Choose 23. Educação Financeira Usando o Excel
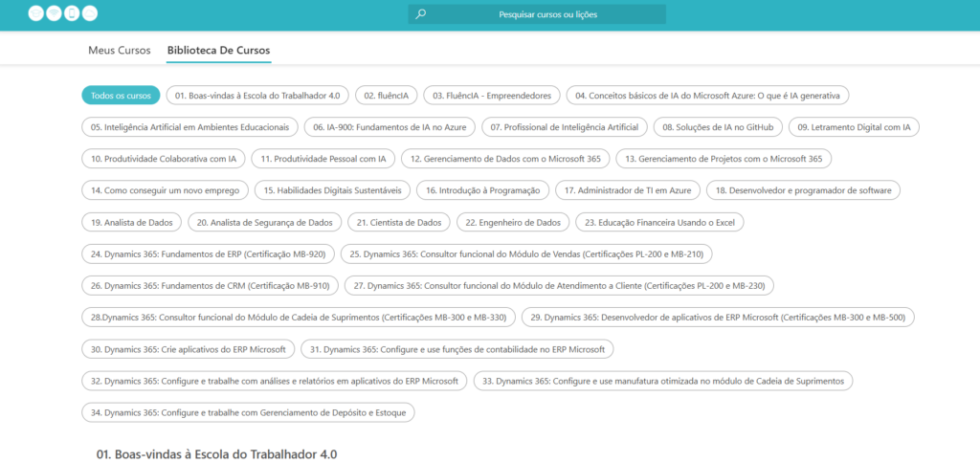 pos(660,222)
